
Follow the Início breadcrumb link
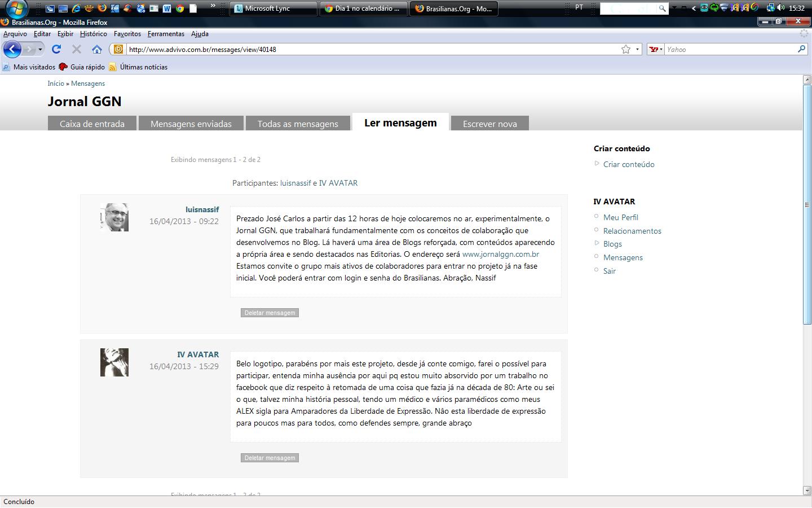[x=56, y=83]
